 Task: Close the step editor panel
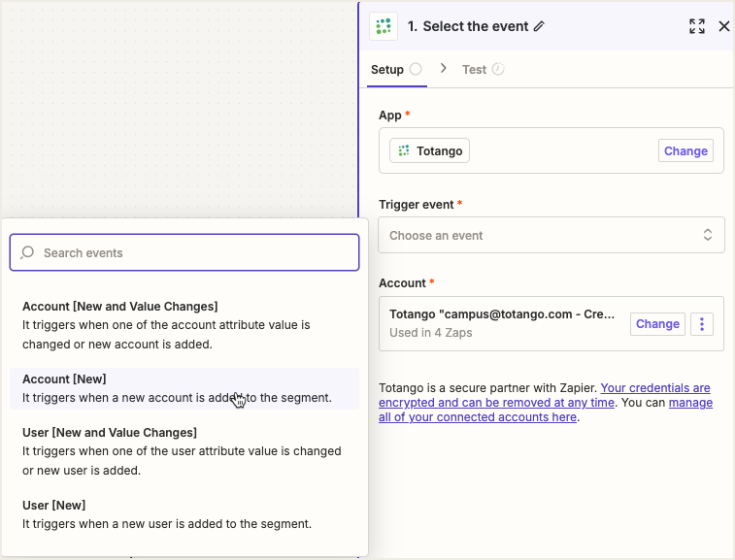[x=724, y=26]
